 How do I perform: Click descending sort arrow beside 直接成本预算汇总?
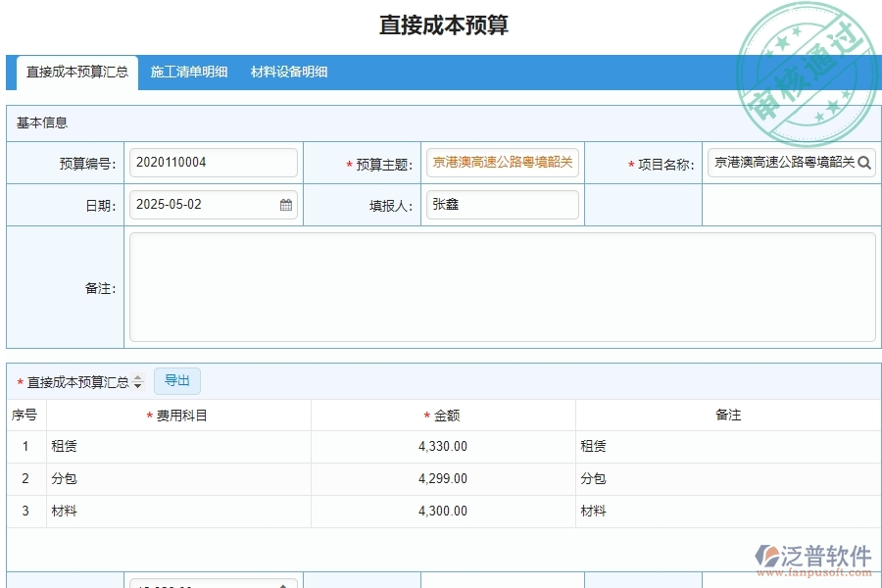pyautogui.click(x=136, y=384)
